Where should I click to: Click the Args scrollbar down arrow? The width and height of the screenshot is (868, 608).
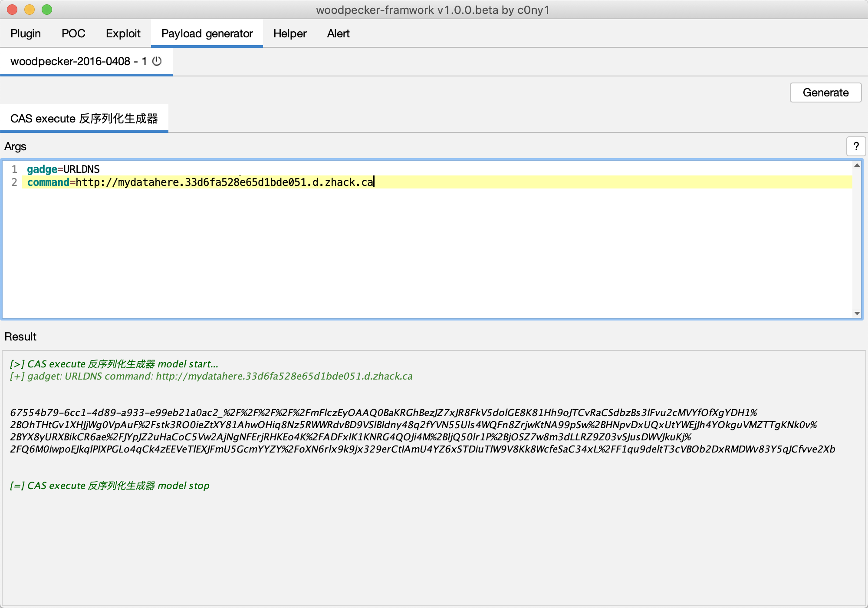pos(857,313)
